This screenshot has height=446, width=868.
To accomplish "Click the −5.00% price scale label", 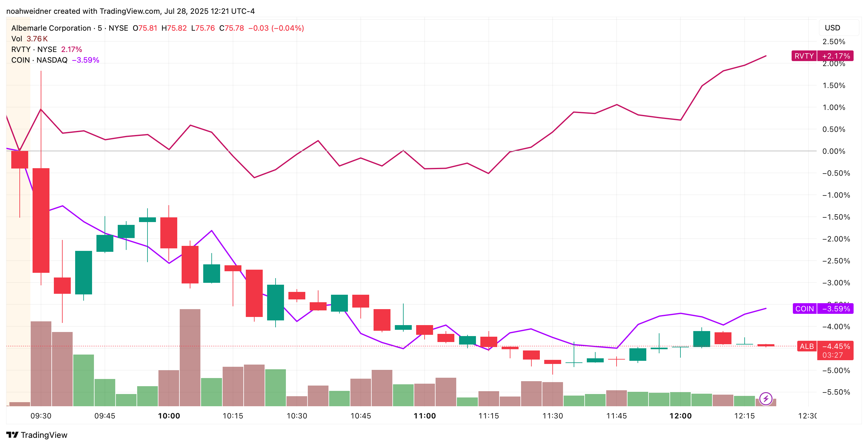I will tap(836, 370).
